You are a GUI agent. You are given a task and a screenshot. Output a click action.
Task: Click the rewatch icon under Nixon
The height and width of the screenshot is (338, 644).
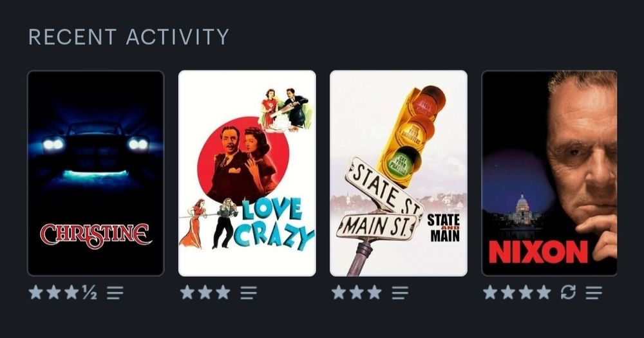coord(568,292)
